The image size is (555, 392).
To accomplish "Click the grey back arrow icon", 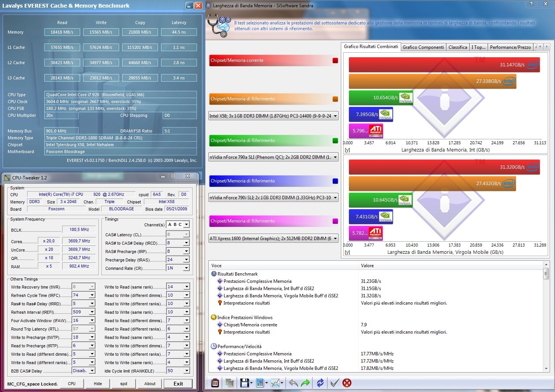I will pos(293,383).
